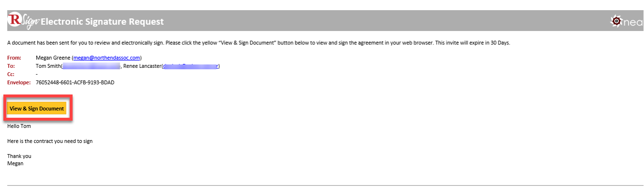Click the contract you need to sign line

pos(50,142)
